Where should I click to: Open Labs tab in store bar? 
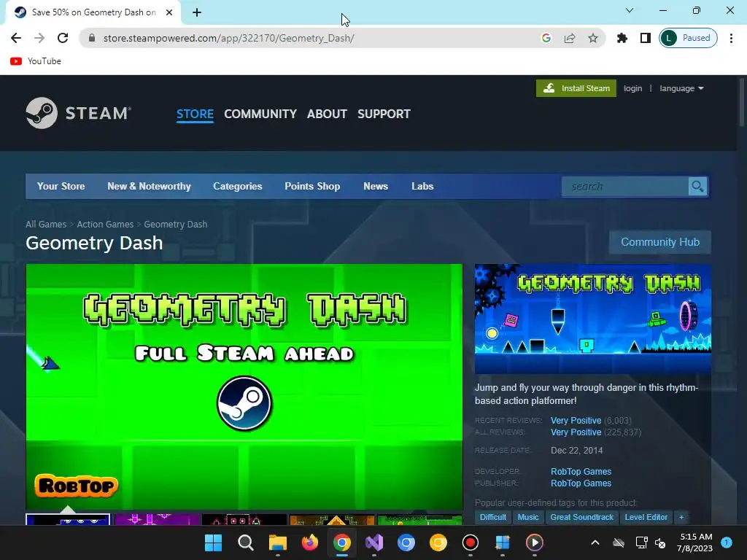(422, 186)
